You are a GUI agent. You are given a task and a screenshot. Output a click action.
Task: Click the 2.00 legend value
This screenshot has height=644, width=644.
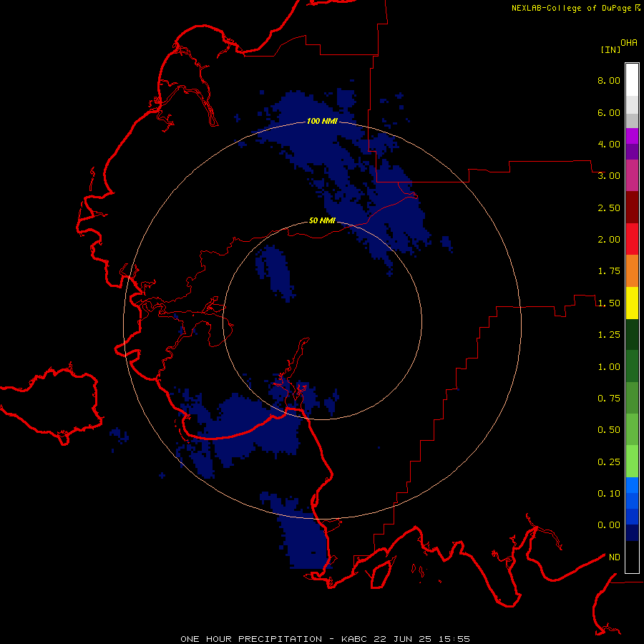[609, 240]
